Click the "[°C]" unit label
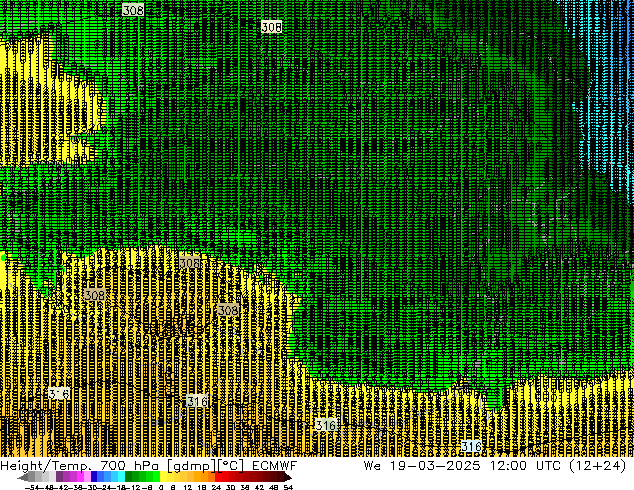This screenshot has width=634, height=490. pos(231,466)
